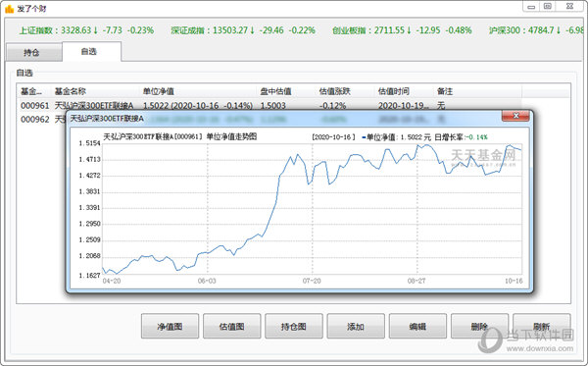Click the 编辑 button
Screen dimensions: 588x366
pos(417,326)
